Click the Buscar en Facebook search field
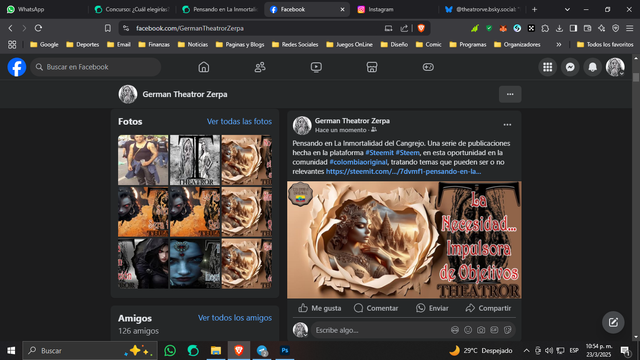The height and width of the screenshot is (360, 640). pos(96,67)
